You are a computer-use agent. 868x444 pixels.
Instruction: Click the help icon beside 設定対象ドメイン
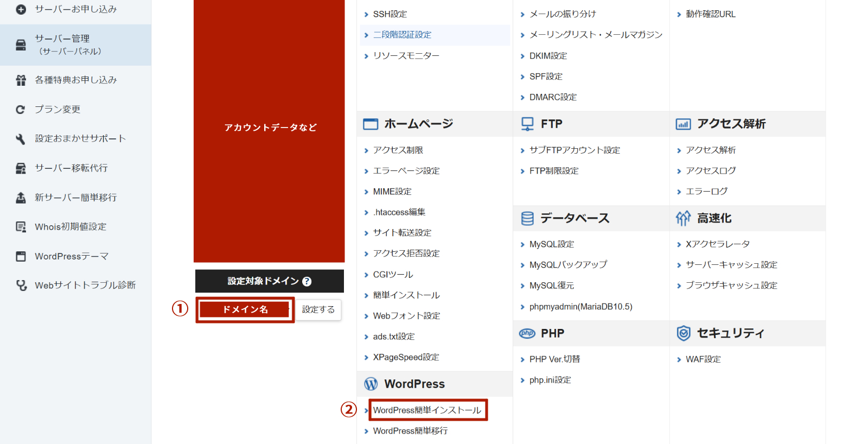click(307, 281)
